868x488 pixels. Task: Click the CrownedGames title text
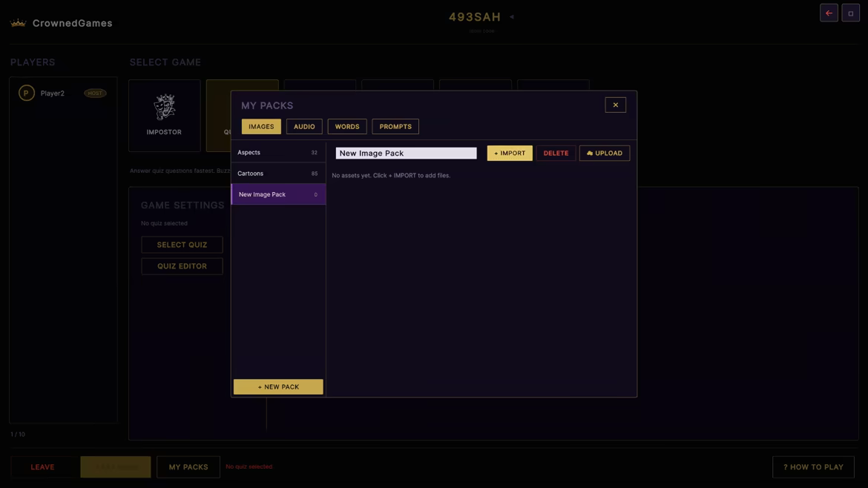(x=73, y=23)
